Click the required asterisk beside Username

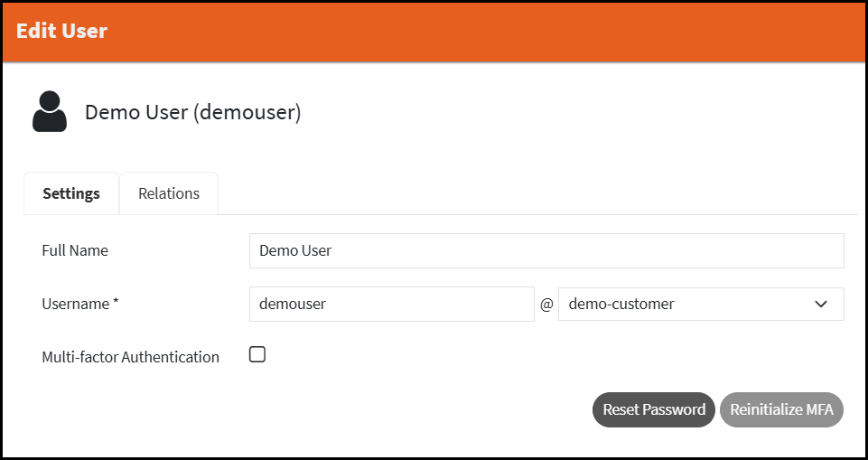click(117, 303)
